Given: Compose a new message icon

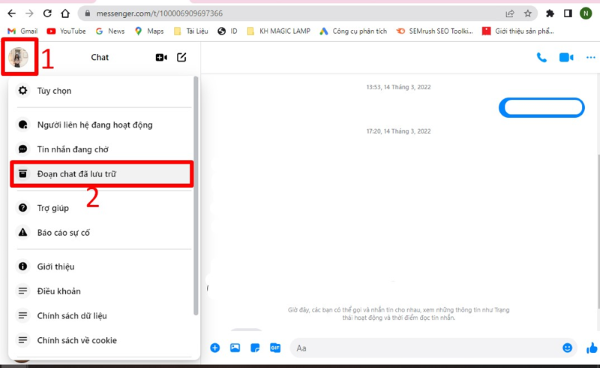Looking at the screenshot, I should coord(181,57).
